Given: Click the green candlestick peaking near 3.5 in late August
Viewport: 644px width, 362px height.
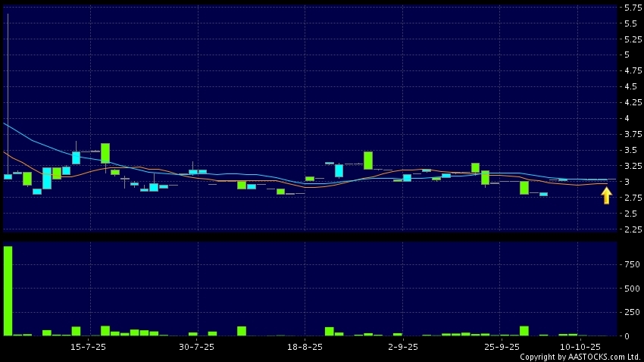Looking at the screenshot, I should click(x=368, y=160).
